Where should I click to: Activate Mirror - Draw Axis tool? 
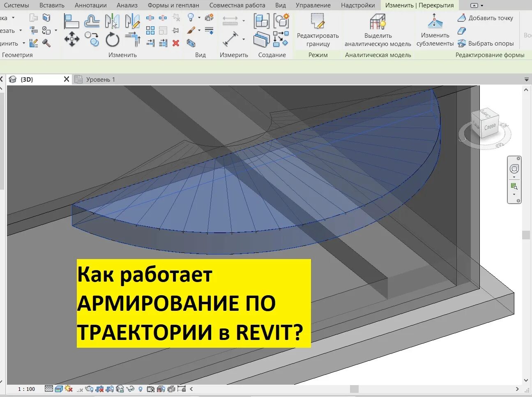point(132,21)
